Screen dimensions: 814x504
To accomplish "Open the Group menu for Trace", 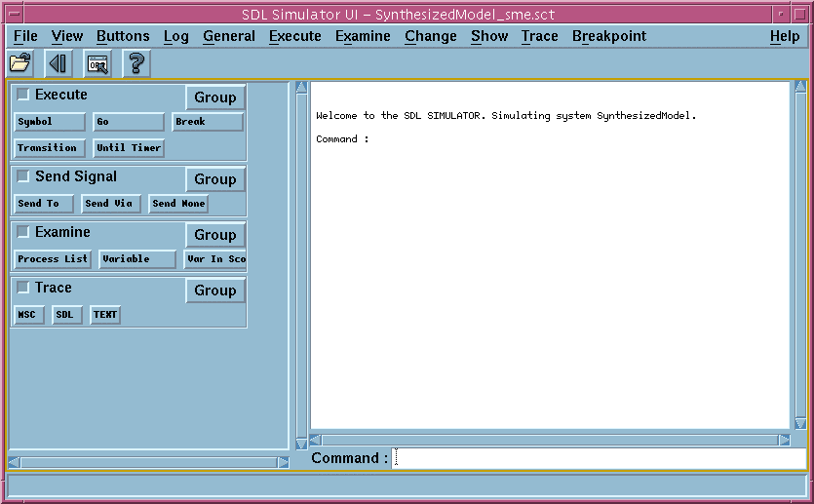I will (214, 291).
